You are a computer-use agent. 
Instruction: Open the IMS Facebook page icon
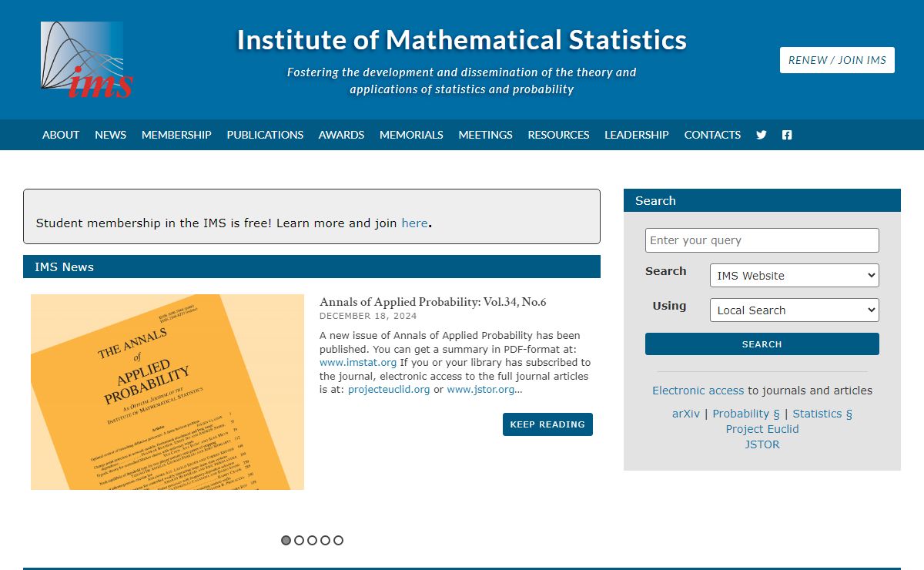coord(787,135)
